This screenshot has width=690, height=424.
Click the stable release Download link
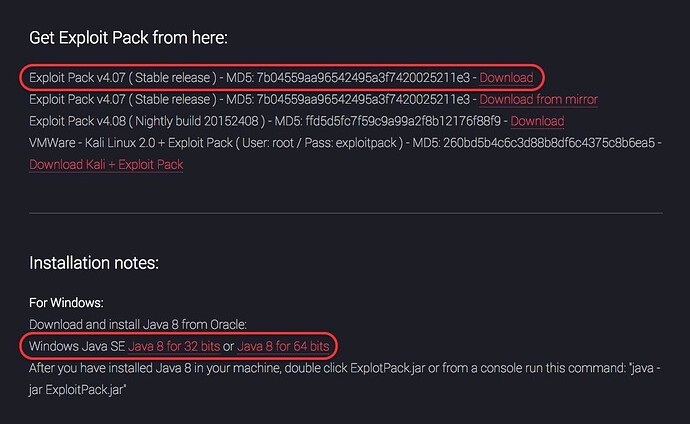click(x=506, y=77)
